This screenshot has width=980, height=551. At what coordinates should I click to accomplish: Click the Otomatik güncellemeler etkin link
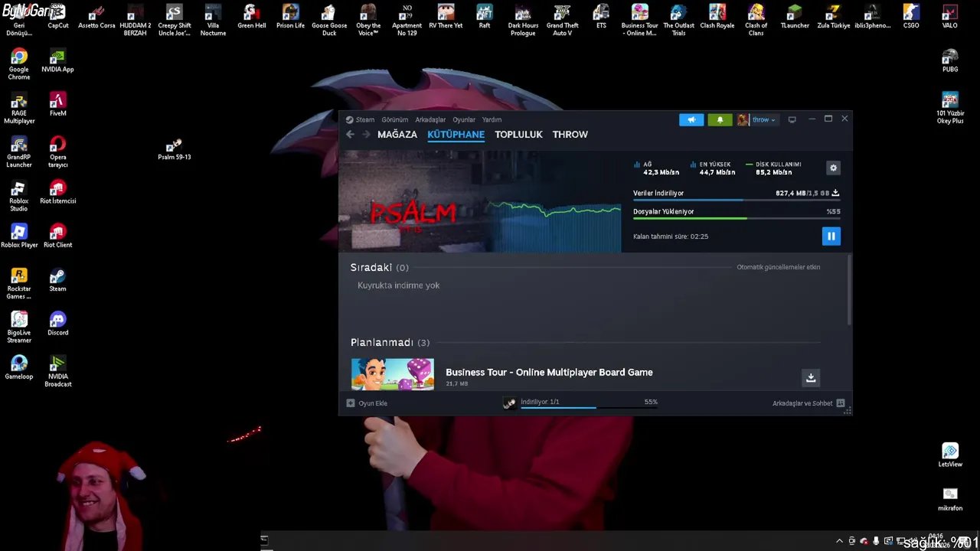tap(778, 267)
